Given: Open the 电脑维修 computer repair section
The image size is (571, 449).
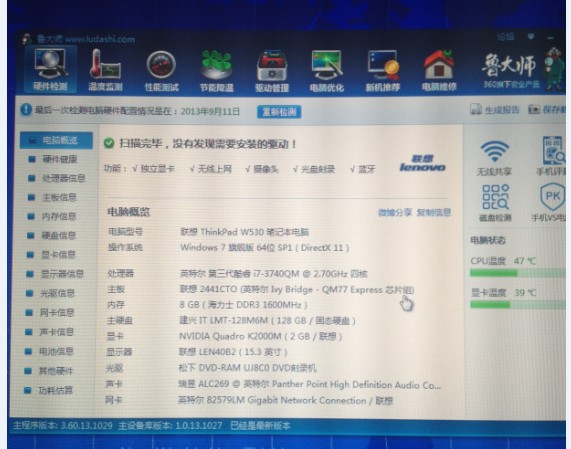Looking at the screenshot, I should [439, 71].
